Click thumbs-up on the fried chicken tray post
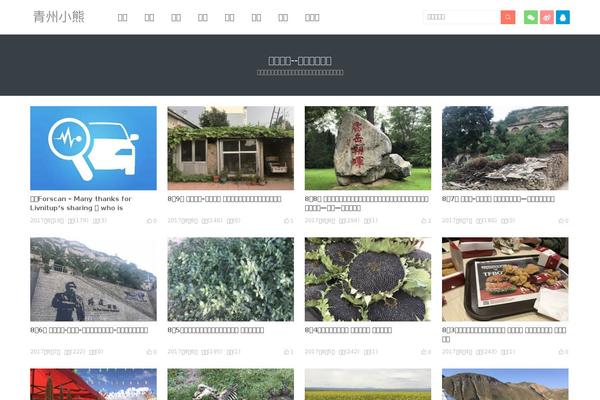This screenshot has height=400, width=600. point(563,352)
